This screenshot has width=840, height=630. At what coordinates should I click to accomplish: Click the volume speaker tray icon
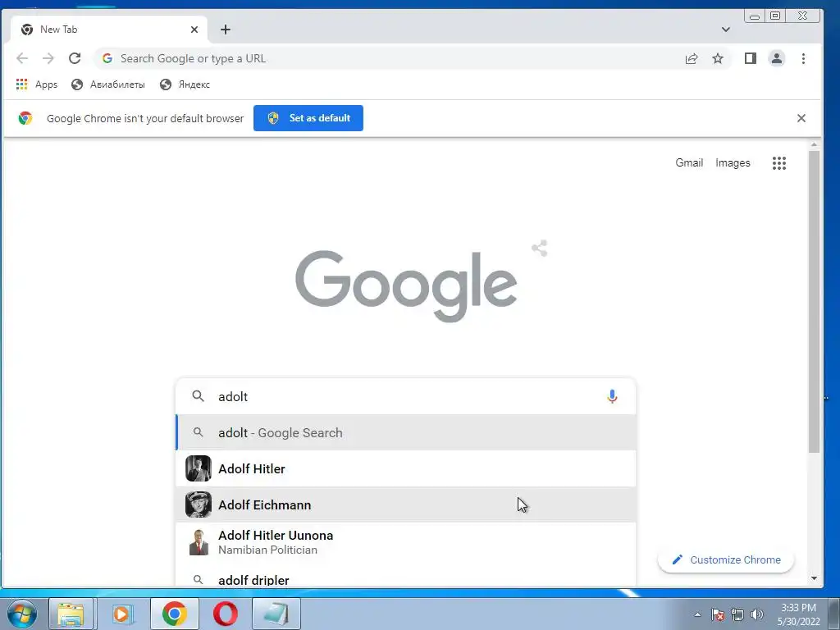coord(756,614)
